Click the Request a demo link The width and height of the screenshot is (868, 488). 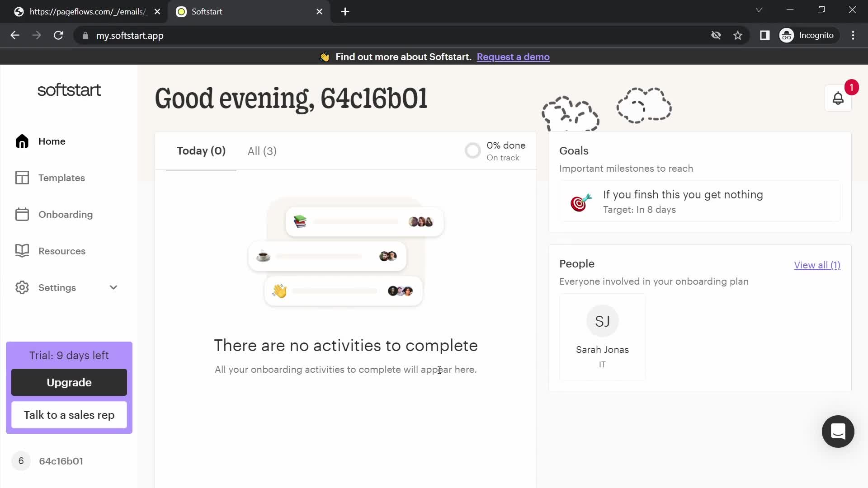click(x=513, y=56)
